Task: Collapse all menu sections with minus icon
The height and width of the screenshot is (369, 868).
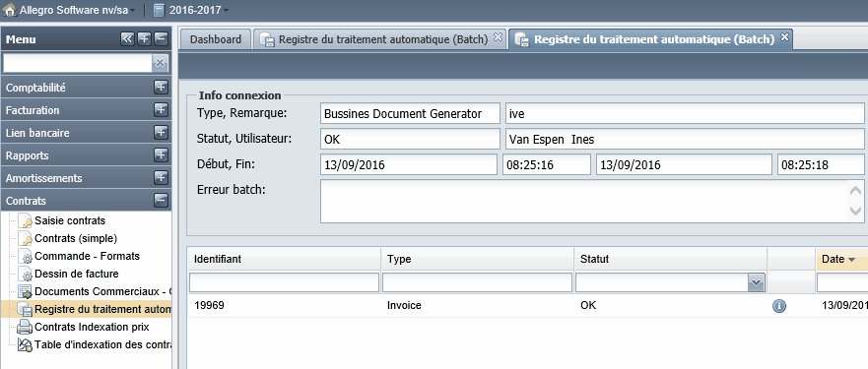Action: point(161,38)
